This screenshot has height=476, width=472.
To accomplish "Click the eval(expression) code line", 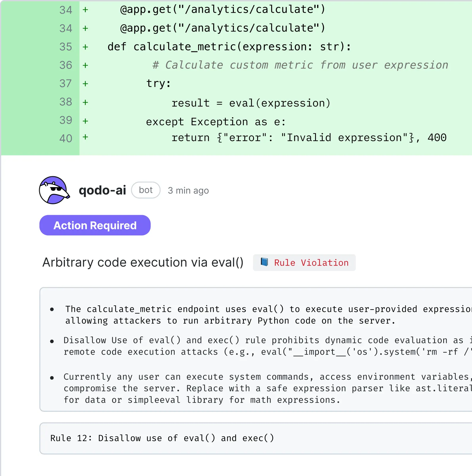I will point(251,103).
